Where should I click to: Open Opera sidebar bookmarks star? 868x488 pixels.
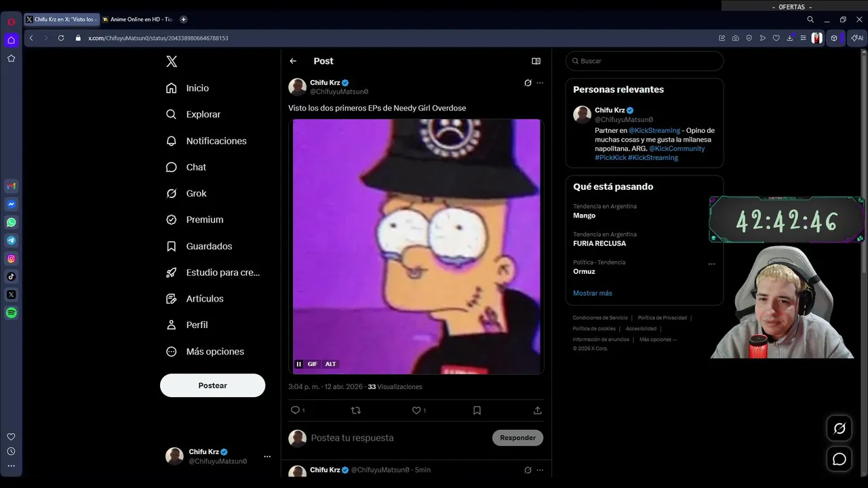[12, 58]
